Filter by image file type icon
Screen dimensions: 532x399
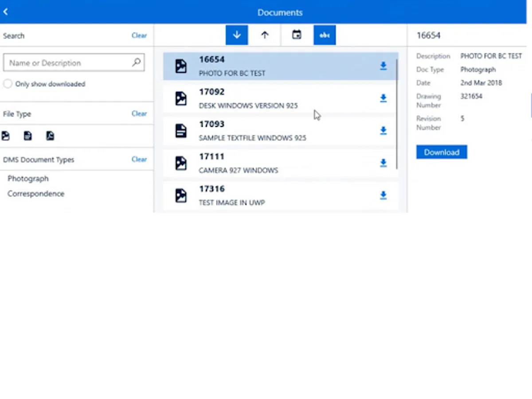coord(5,136)
